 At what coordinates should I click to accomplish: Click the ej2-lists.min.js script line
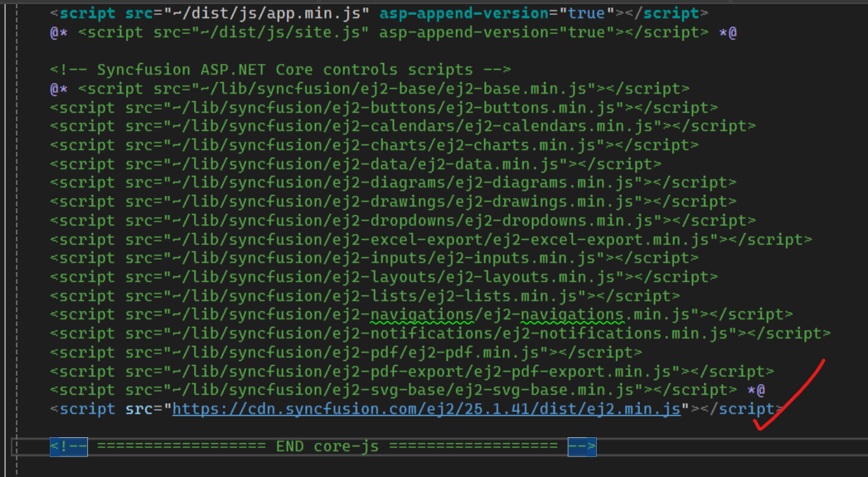tap(365, 296)
